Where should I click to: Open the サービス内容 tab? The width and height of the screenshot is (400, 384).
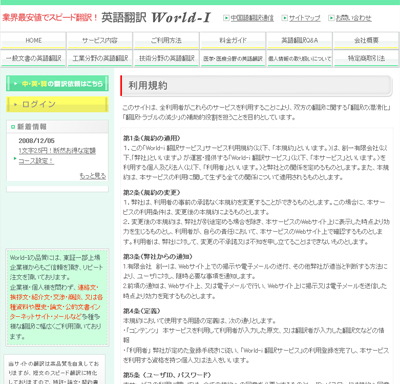(x=100, y=41)
